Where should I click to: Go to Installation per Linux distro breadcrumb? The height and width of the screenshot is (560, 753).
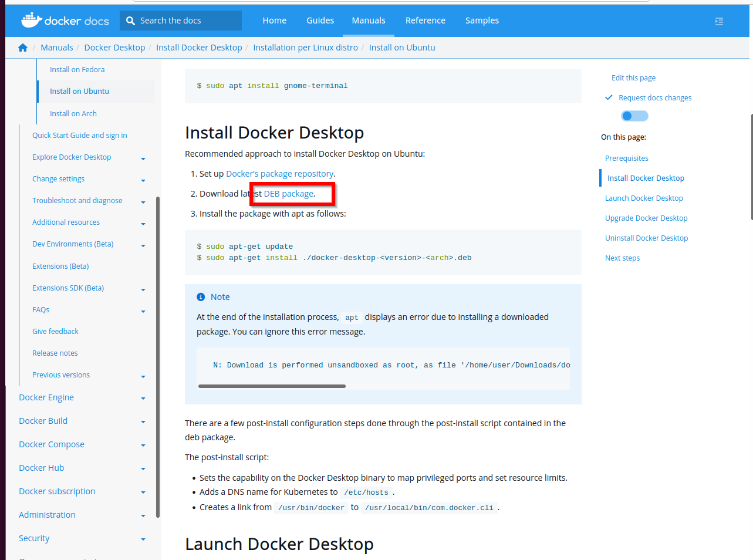pyautogui.click(x=305, y=48)
